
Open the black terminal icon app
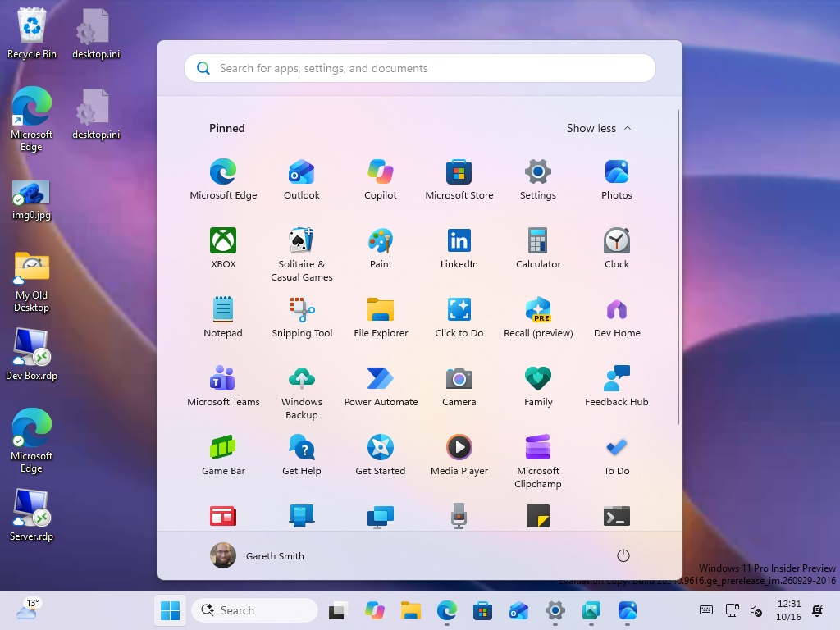617,517
